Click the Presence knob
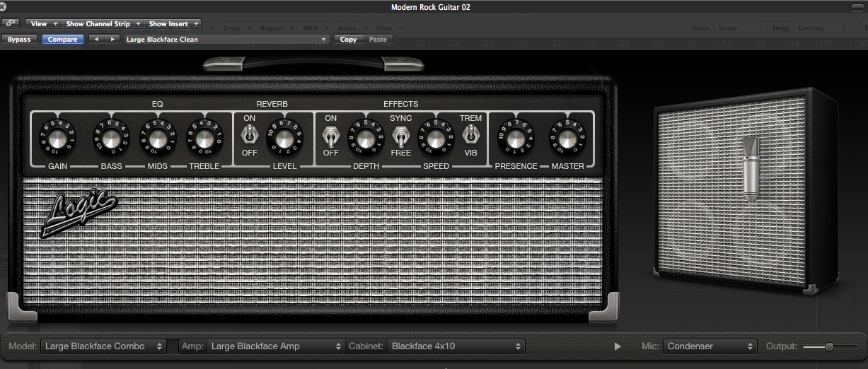 (514, 138)
